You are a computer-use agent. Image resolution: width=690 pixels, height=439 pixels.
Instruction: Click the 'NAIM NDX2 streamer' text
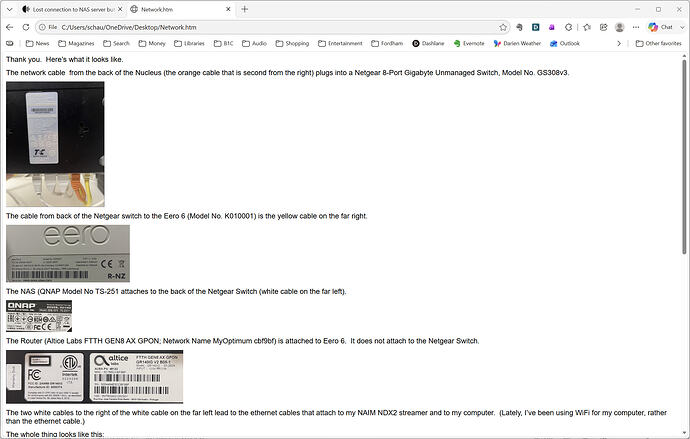click(393, 413)
